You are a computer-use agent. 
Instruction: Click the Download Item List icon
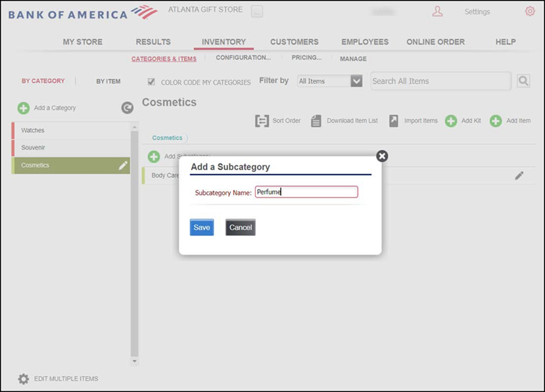[x=316, y=121]
